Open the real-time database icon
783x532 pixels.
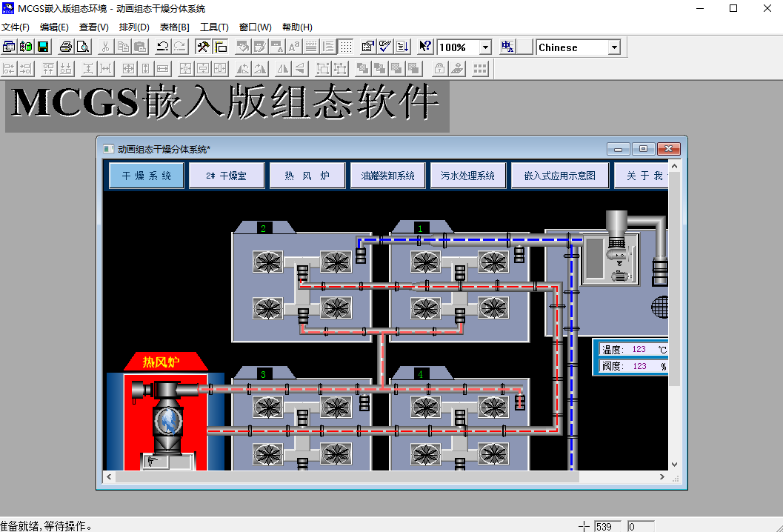26,47
